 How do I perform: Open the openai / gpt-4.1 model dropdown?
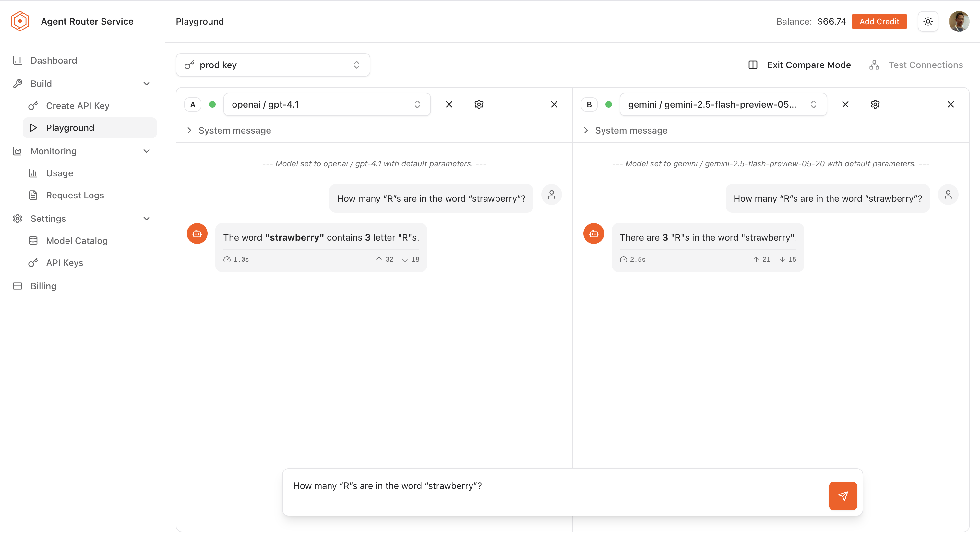[x=326, y=104]
